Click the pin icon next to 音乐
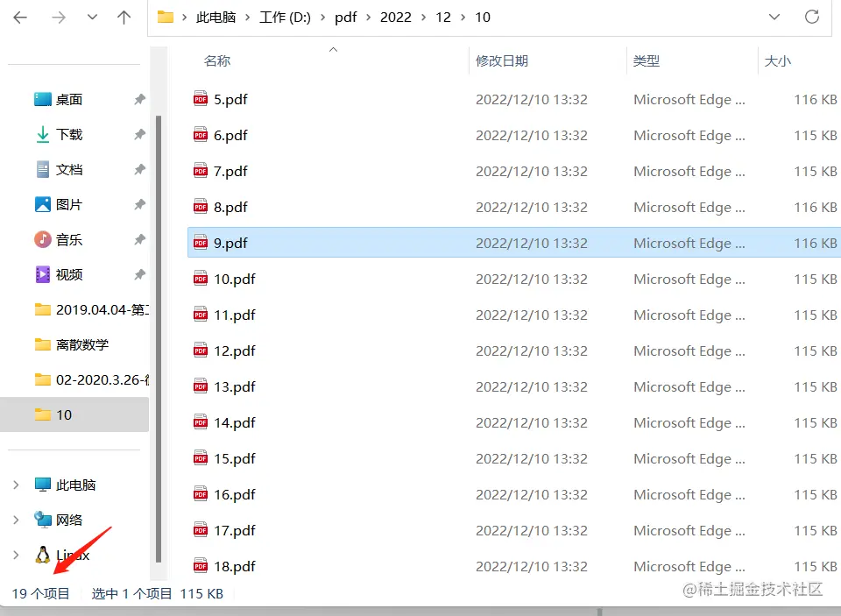Viewport: 841px width, 616px height. [x=139, y=239]
